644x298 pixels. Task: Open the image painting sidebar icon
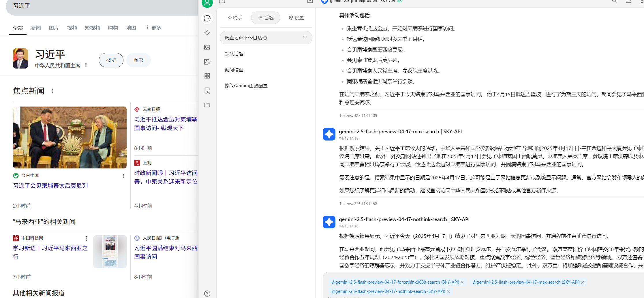click(207, 47)
